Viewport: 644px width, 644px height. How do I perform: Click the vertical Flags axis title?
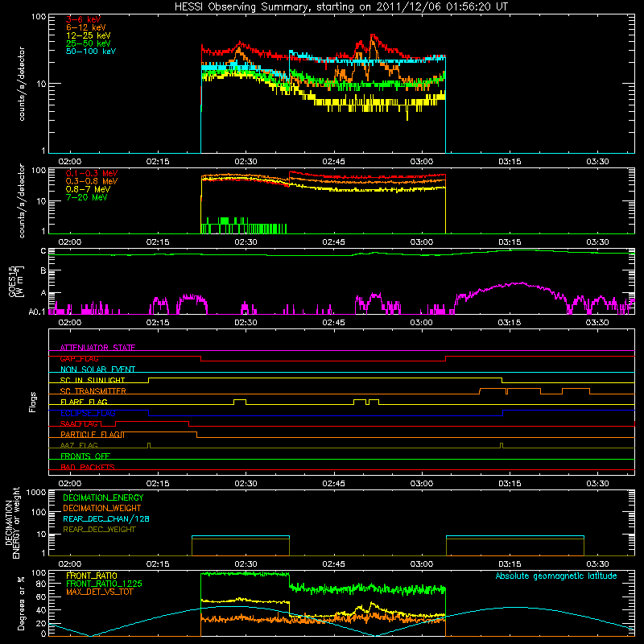(33, 402)
